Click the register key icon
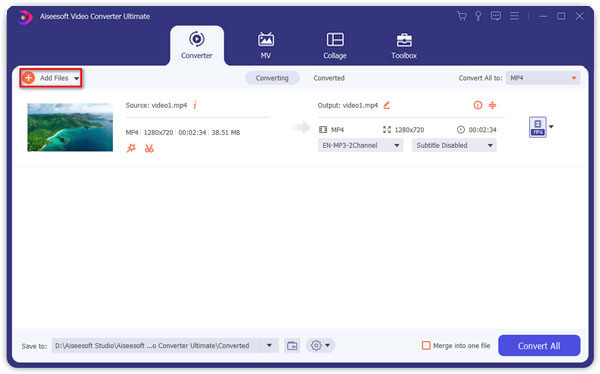 click(478, 16)
